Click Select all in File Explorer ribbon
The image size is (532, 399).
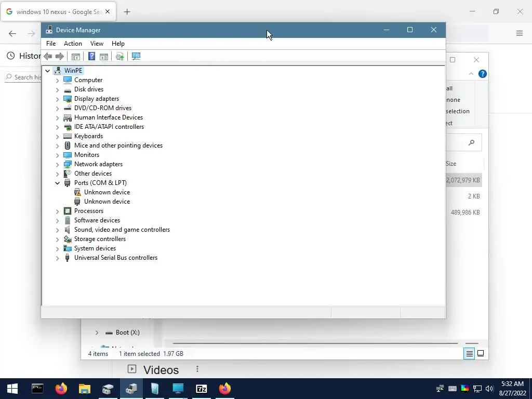tap(449, 88)
